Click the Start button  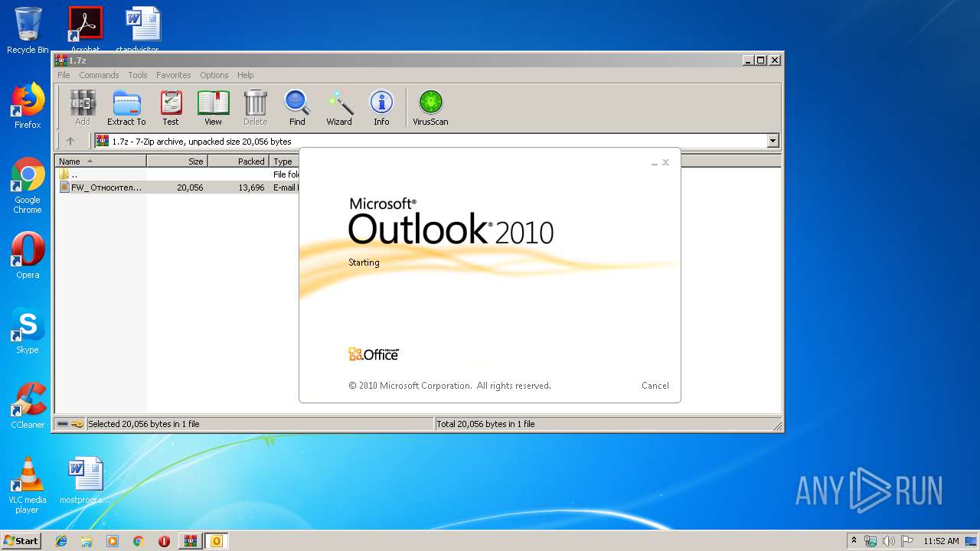(21, 541)
